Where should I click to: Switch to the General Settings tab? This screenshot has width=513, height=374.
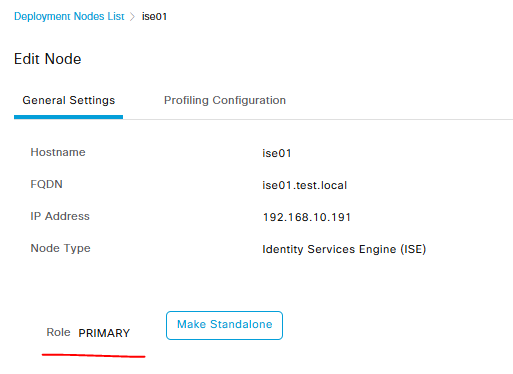pyautogui.click(x=69, y=100)
